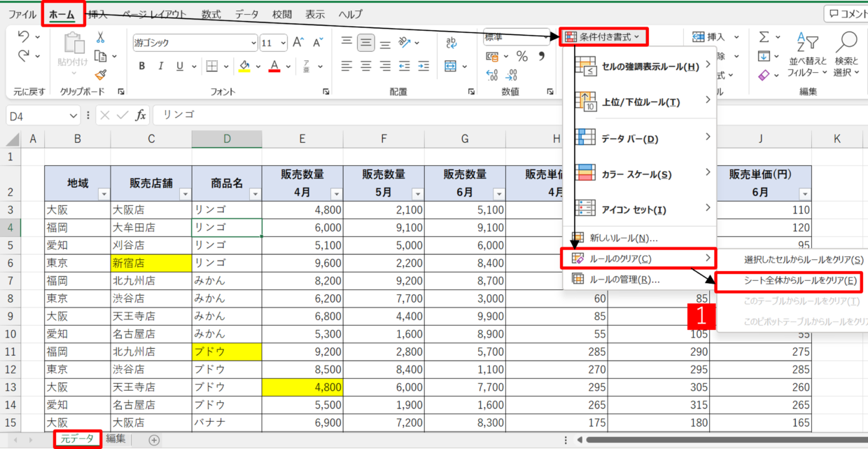Toggle bold formatting
Image resolution: width=868 pixels, height=449 pixels.
141,67
